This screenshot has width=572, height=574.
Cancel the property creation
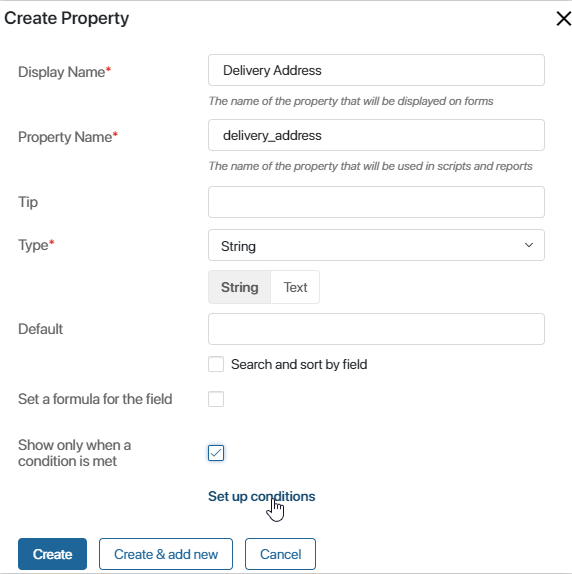pyautogui.click(x=280, y=554)
